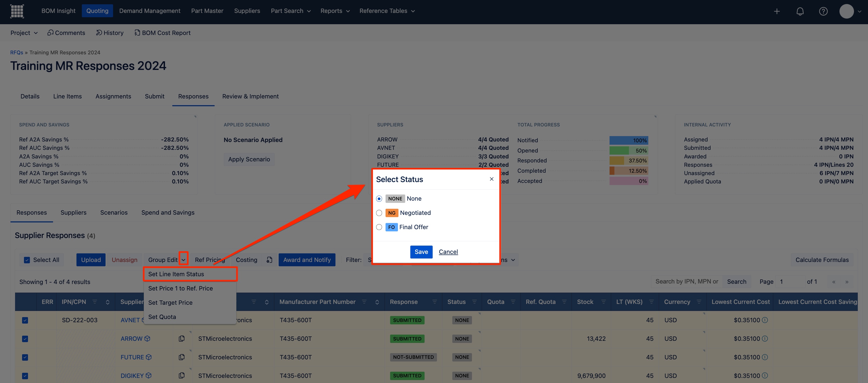Click the Upload button
868x383 pixels.
click(91, 260)
